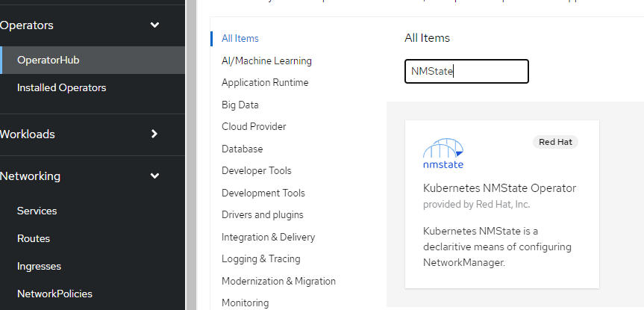Click the nmstate bridge logo icon
644x310 pixels.
pos(443,154)
